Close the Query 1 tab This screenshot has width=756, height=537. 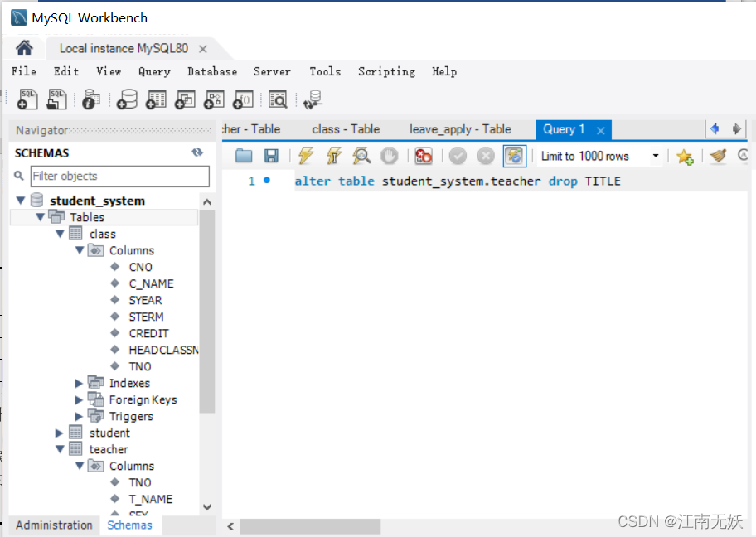(600, 130)
